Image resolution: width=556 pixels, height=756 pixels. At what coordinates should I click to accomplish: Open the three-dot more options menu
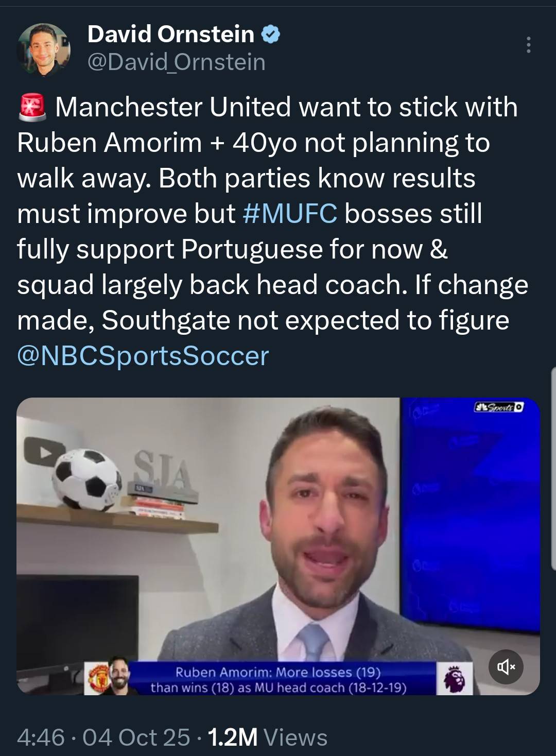tap(528, 45)
